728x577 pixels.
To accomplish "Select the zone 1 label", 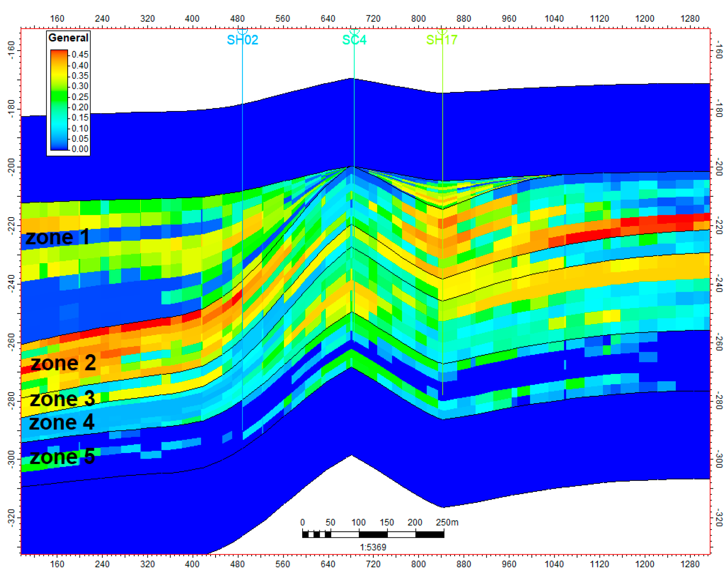I will tap(57, 237).
